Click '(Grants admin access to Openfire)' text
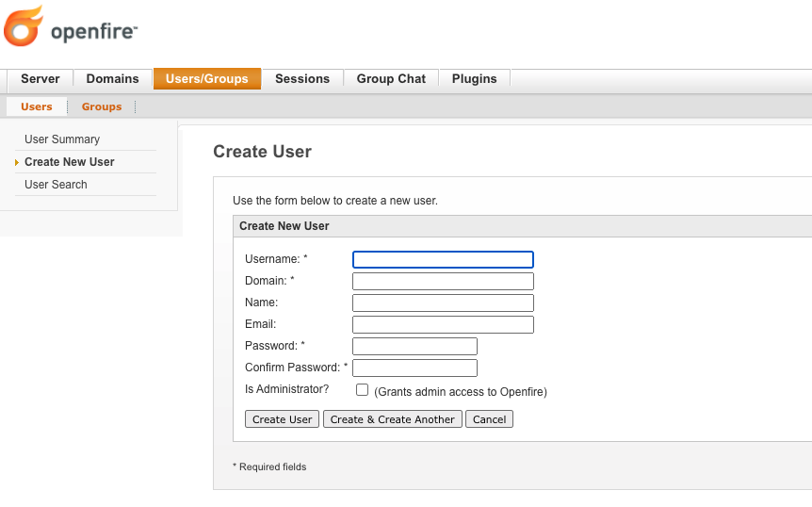This screenshot has width=812, height=507. click(461, 392)
